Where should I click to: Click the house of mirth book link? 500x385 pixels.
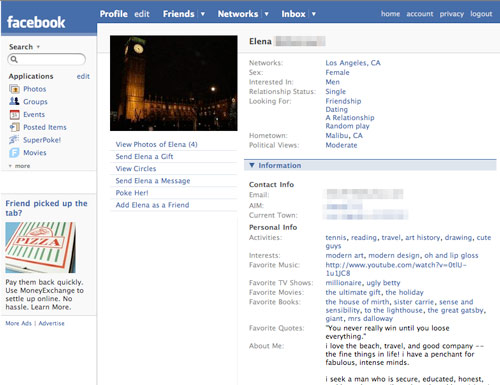[357, 302]
